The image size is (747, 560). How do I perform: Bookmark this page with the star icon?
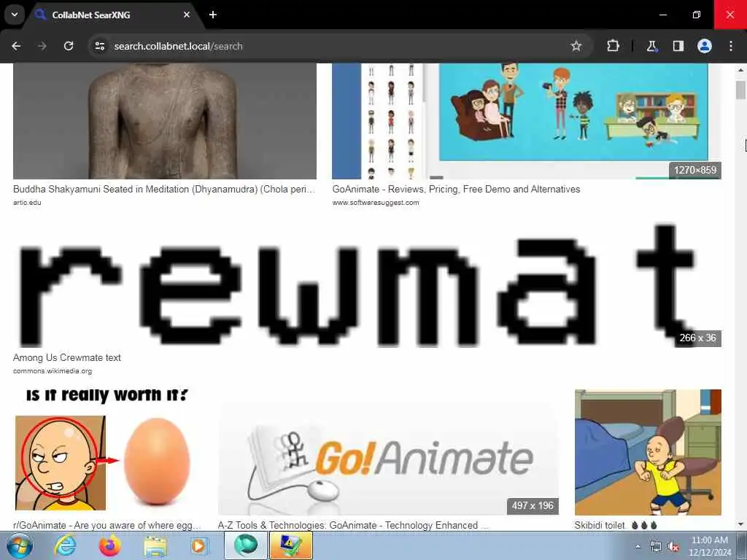pyautogui.click(x=576, y=46)
